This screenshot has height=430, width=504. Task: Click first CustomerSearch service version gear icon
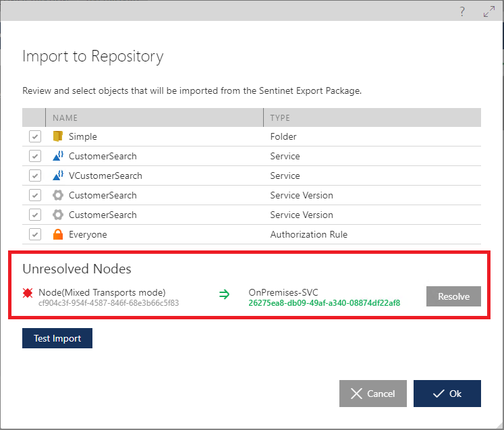point(57,195)
